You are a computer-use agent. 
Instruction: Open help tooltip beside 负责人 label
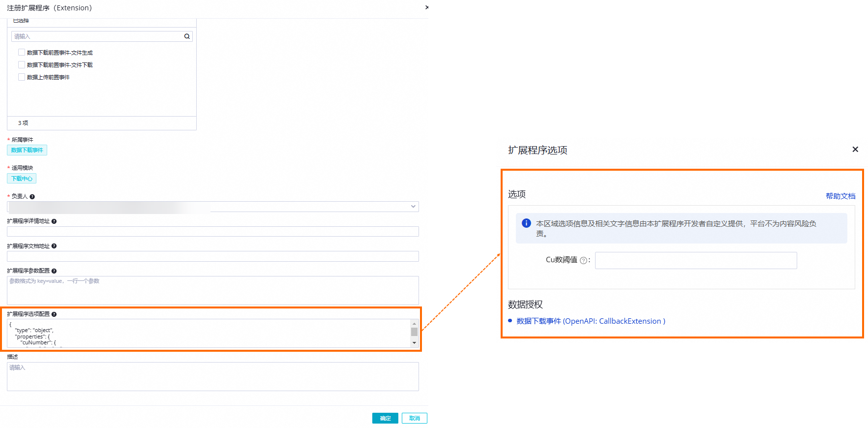coord(32,196)
